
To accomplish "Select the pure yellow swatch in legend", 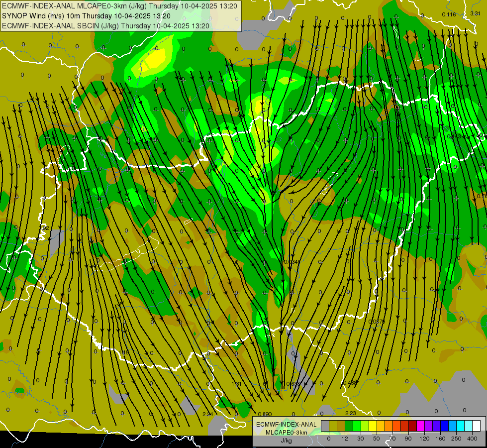I will 373,426.
